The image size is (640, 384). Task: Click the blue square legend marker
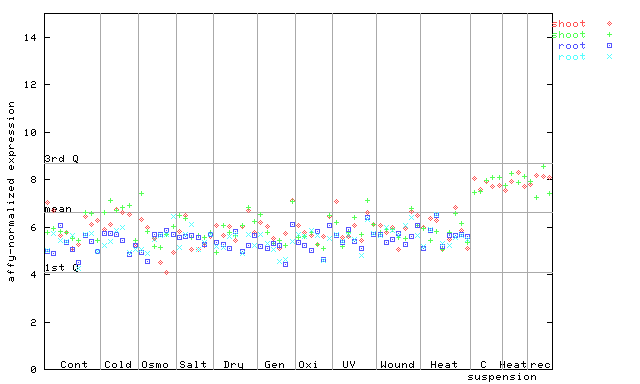[609, 46]
